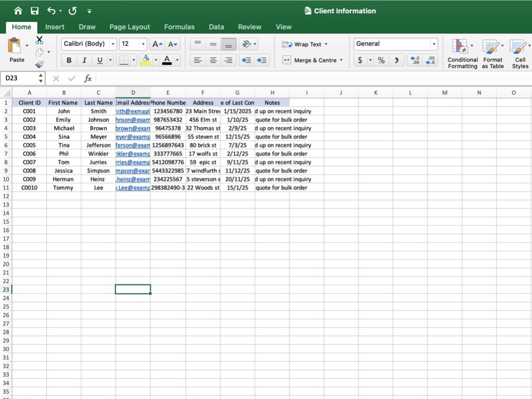532x399 pixels.
Task: Toggle italic formatting
Action: (84, 61)
